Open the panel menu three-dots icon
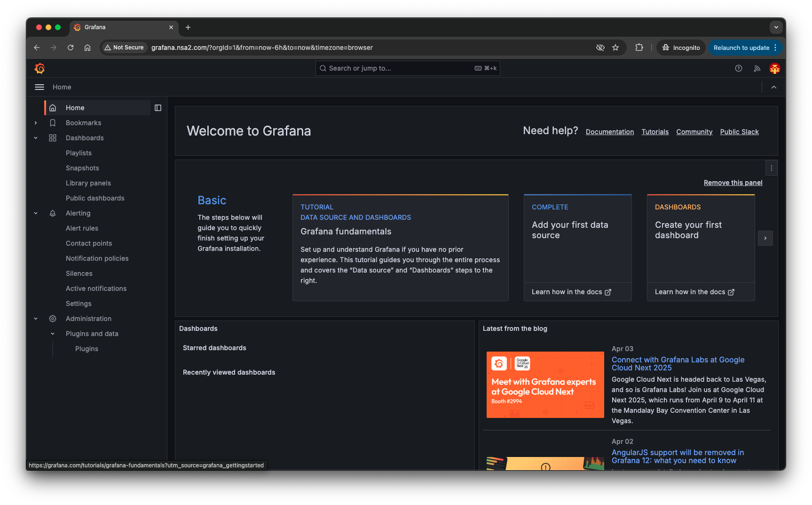The height and width of the screenshot is (505, 812). (x=772, y=168)
